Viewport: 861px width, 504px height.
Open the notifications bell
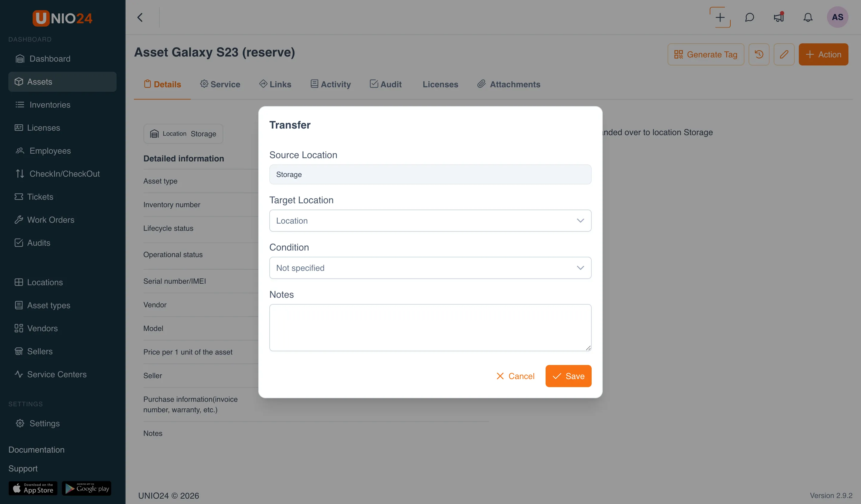pyautogui.click(x=808, y=17)
